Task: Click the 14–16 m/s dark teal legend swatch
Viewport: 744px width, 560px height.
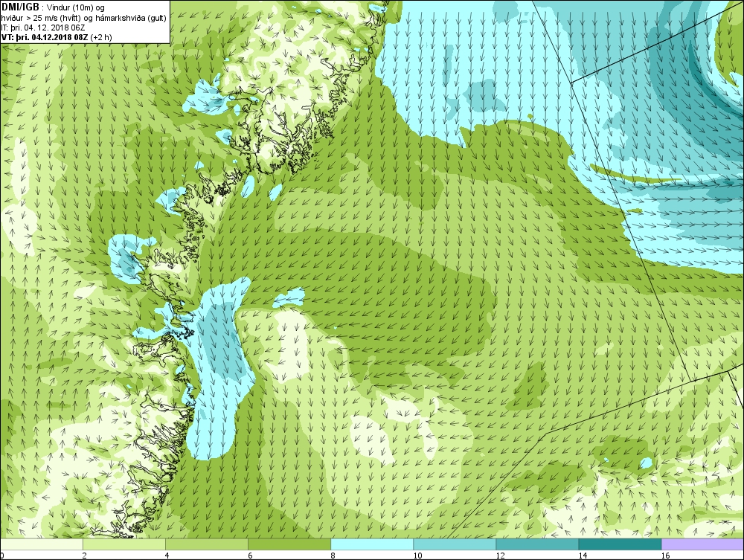Action: 620,544
